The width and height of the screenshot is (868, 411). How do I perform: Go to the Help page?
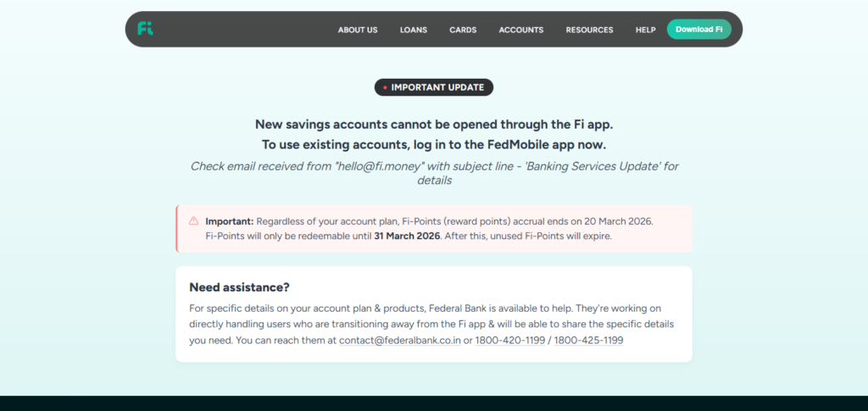[x=646, y=30]
